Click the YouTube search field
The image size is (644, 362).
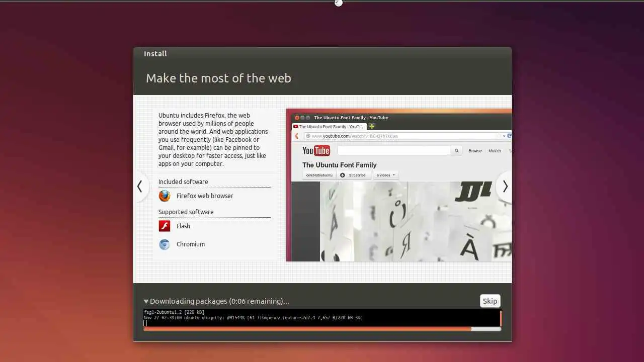coord(394,150)
